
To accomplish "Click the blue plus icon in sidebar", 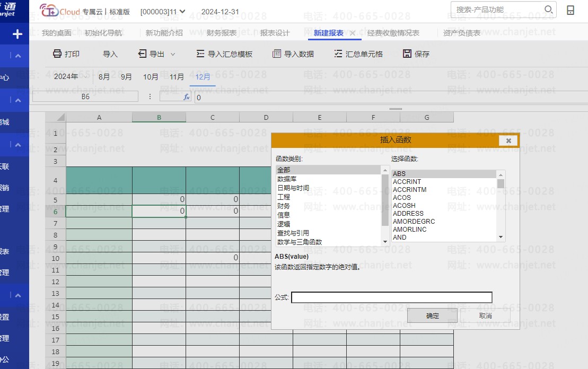I will click(17, 34).
